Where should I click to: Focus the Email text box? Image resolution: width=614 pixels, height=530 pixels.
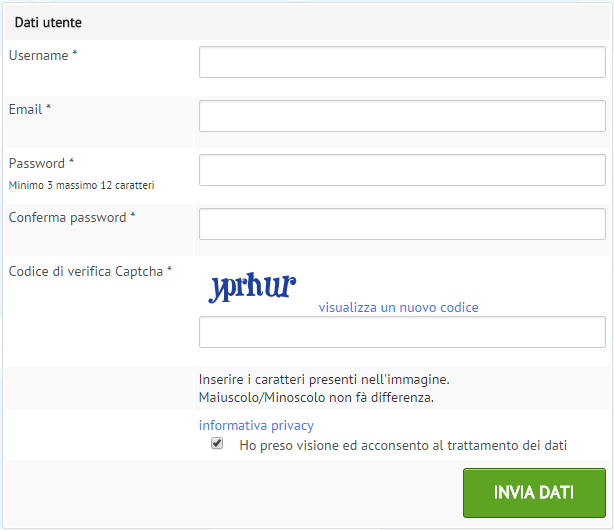click(402, 116)
